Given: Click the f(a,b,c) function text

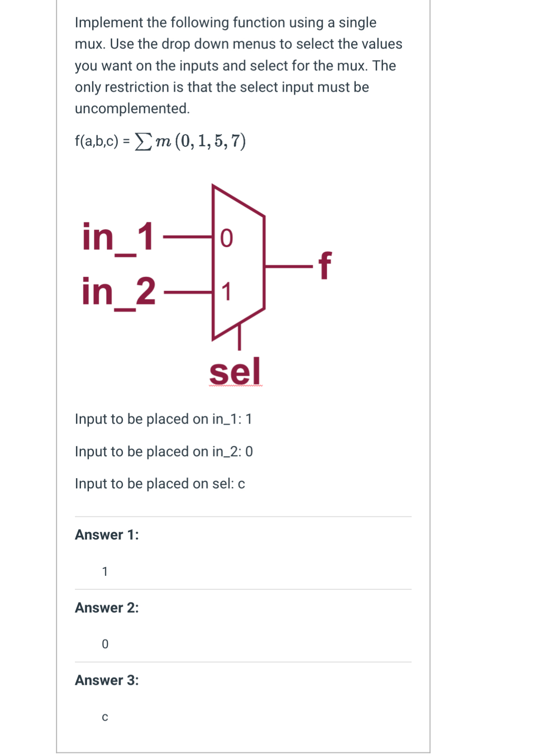Looking at the screenshot, I should click(x=97, y=141).
